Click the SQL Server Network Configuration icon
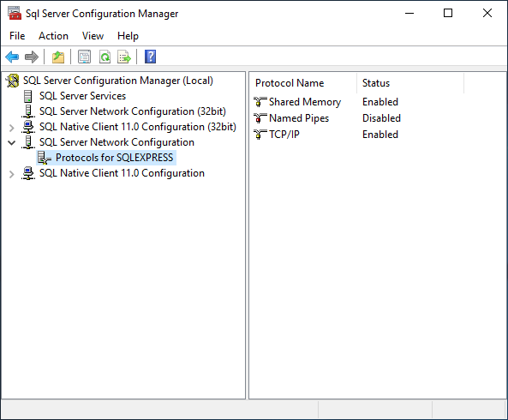Viewport: 508px width, 420px height. 28,142
